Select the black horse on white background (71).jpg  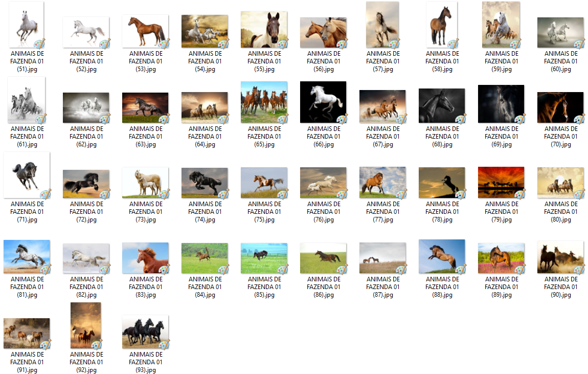(27, 174)
